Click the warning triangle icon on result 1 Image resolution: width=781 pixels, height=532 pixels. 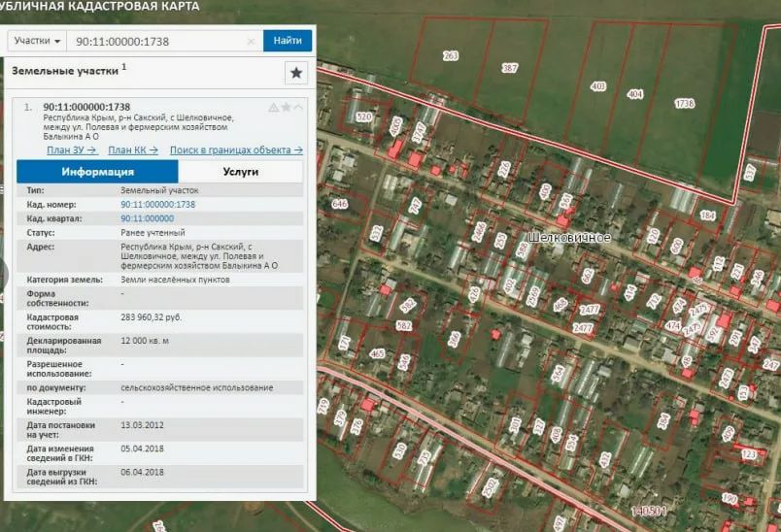tap(273, 108)
